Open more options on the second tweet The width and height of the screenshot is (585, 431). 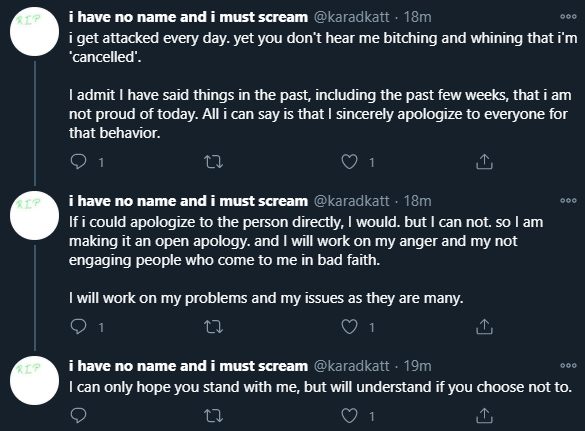point(568,201)
